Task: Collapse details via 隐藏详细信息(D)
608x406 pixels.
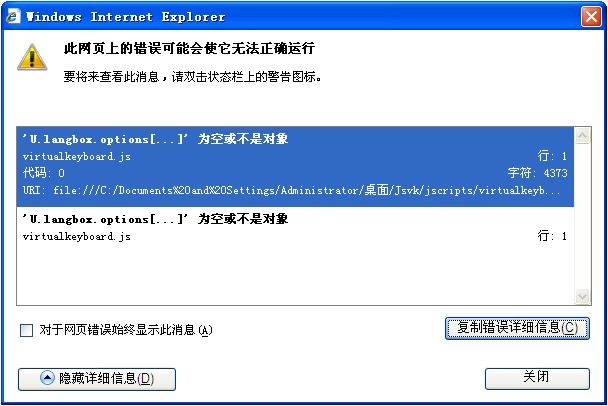Action: [97, 379]
